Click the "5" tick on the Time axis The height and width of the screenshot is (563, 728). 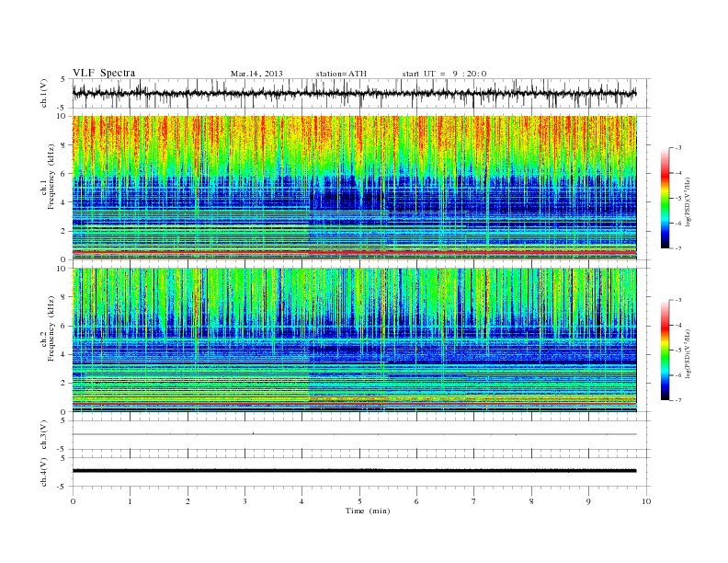(359, 501)
